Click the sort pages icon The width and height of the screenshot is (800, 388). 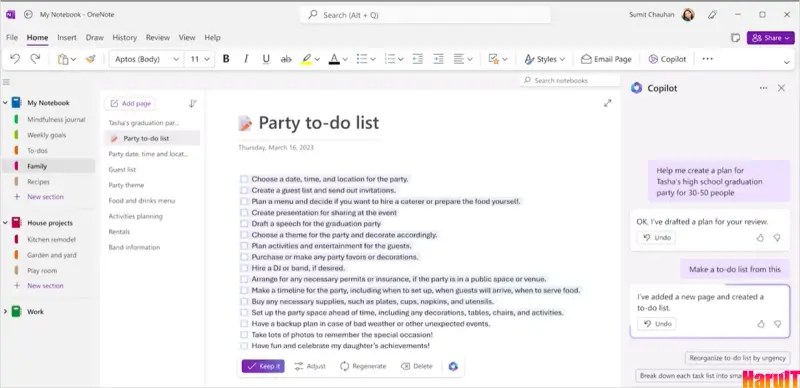pos(192,104)
